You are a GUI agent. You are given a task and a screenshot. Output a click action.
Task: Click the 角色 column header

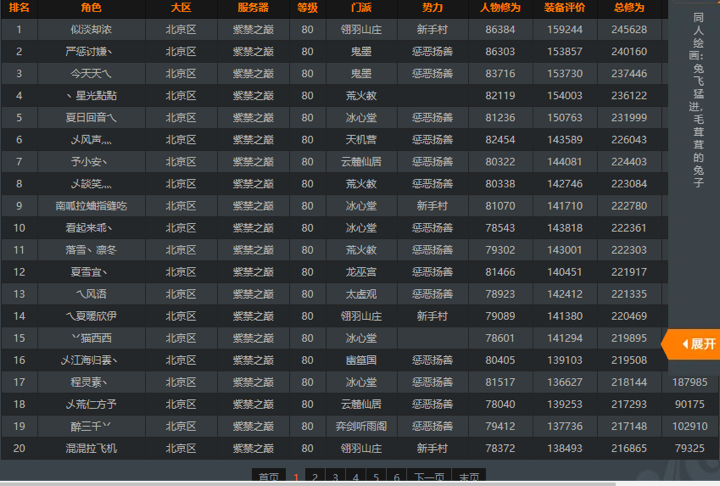[x=91, y=7]
